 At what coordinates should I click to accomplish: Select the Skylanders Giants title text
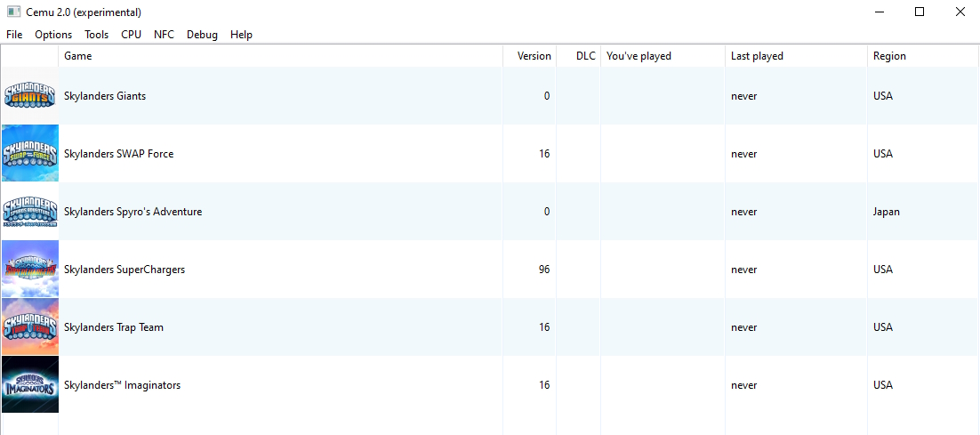click(105, 96)
